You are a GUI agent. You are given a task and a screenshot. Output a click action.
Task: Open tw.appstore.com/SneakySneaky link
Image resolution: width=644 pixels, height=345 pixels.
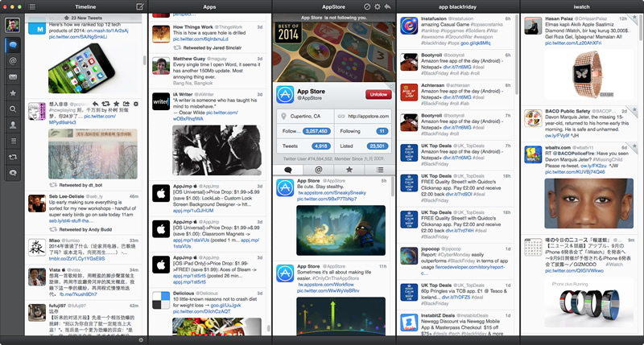point(332,193)
